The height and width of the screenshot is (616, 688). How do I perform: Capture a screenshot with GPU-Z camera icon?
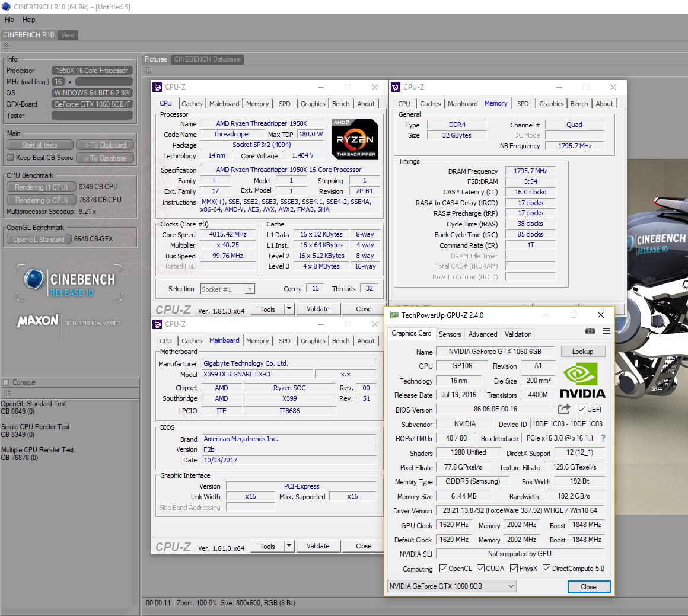[x=590, y=331]
